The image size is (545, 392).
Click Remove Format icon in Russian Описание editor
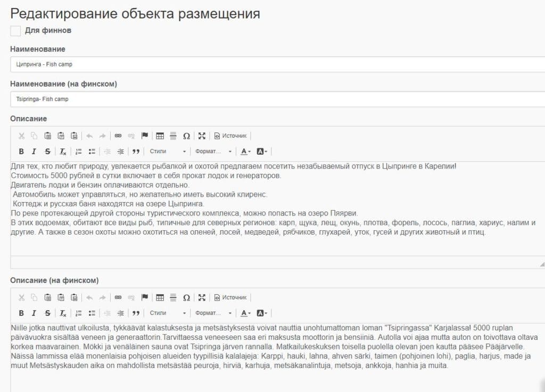click(63, 152)
